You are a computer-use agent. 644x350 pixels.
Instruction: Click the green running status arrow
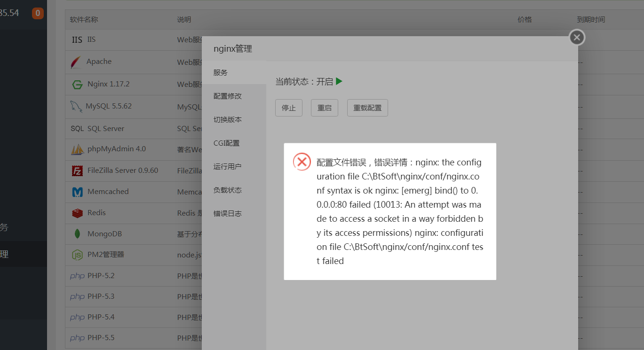point(339,81)
